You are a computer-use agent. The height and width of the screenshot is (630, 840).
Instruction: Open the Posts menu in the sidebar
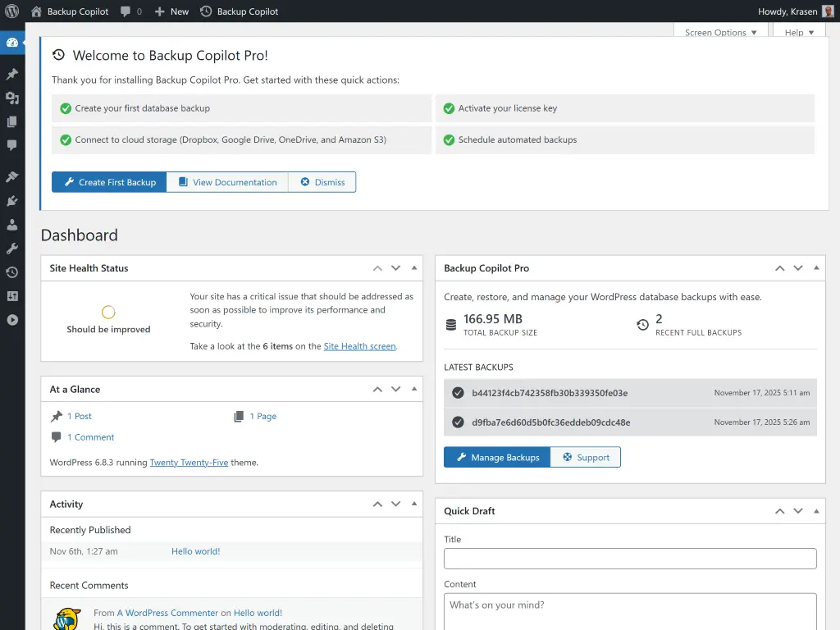(x=11, y=73)
